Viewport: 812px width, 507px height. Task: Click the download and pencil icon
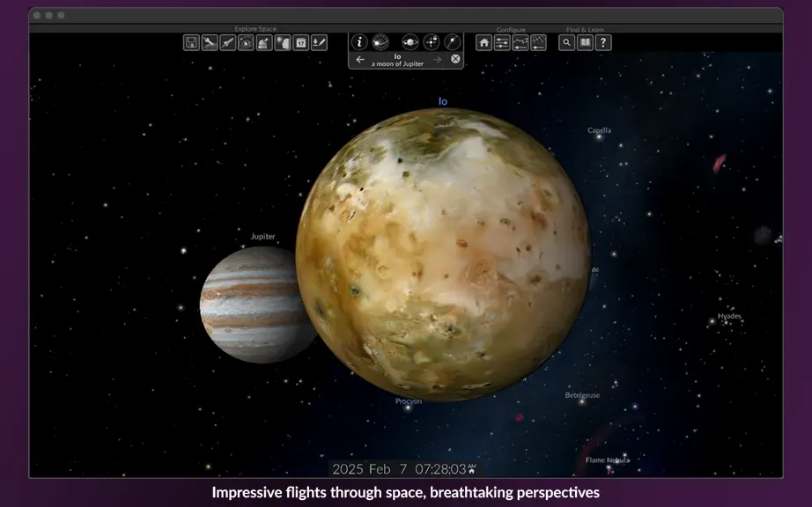click(319, 42)
